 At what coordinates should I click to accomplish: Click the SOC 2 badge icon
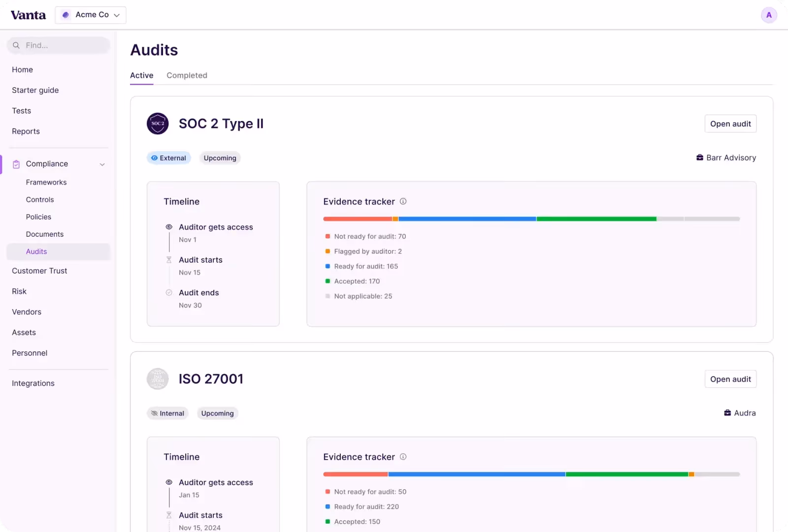pos(158,124)
